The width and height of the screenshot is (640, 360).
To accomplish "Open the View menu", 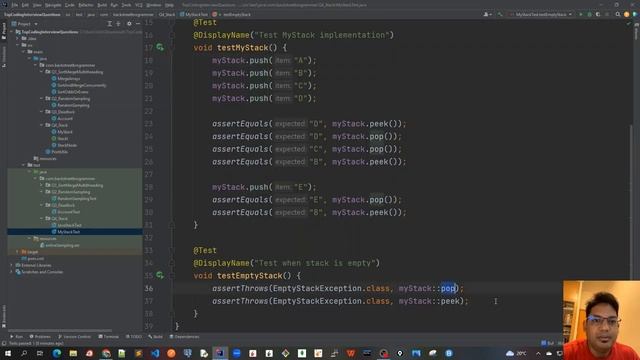I will [x=37, y=5].
